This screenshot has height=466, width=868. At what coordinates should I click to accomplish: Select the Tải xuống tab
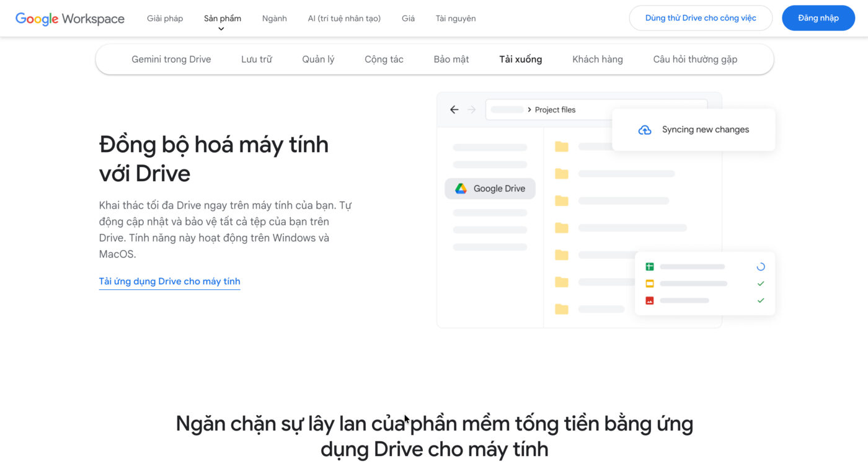[x=521, y=60]
